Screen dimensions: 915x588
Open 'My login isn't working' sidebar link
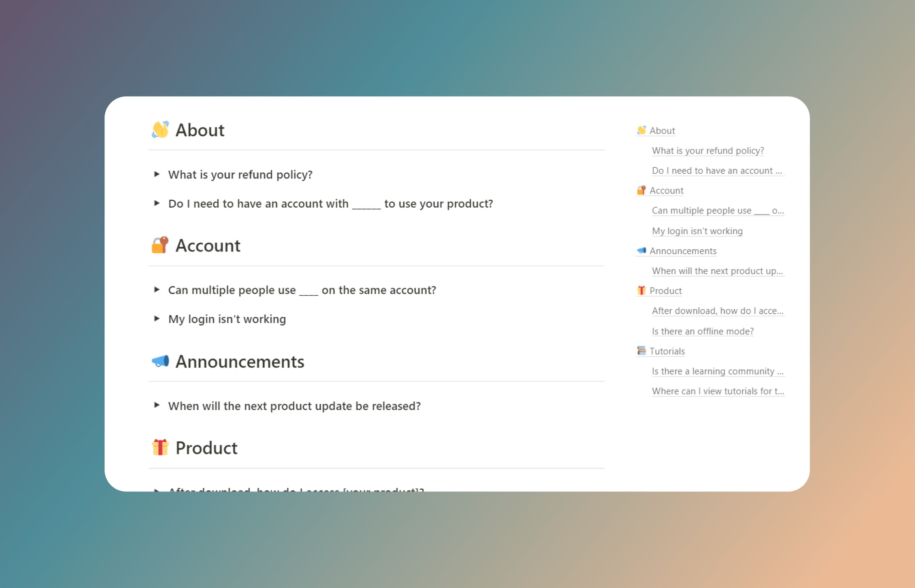click(x=697, y=231)
